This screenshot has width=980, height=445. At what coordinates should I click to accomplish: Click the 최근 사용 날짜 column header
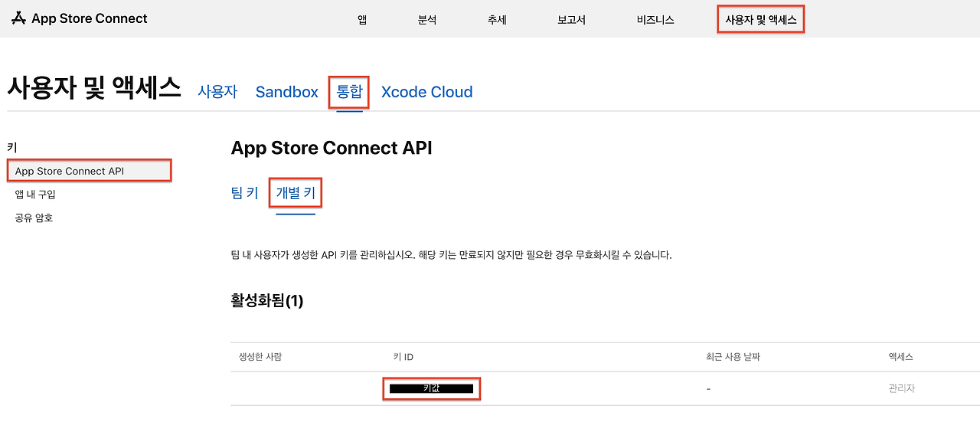pos(733,357)
